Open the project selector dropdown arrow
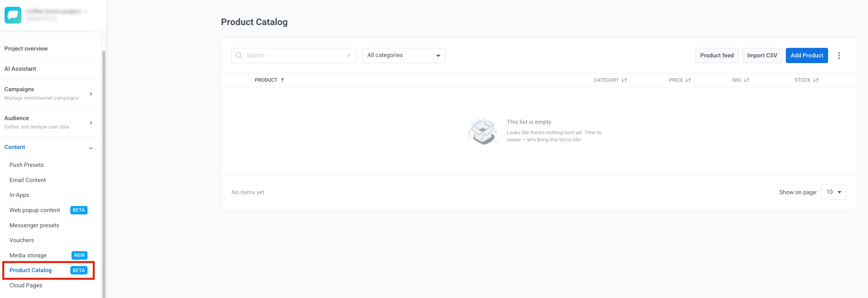 (x=86, y=11)
